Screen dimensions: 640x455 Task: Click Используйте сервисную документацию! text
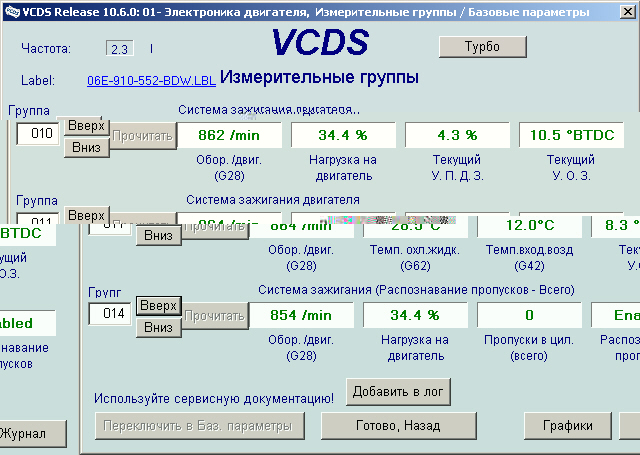point(214,398)
